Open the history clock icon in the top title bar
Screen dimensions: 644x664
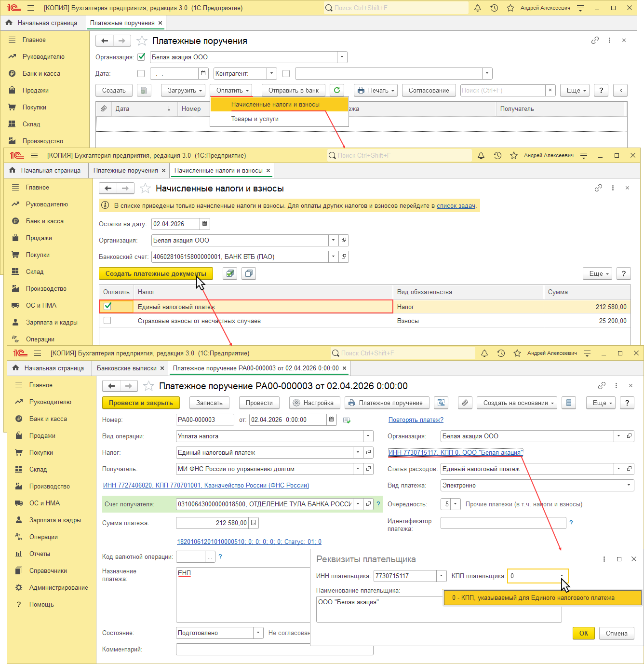(494, 8)
